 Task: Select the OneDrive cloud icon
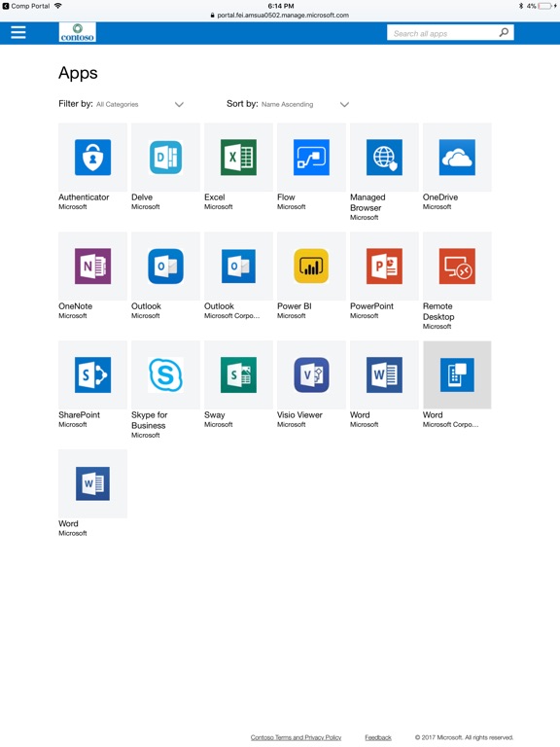pos(457,158)
